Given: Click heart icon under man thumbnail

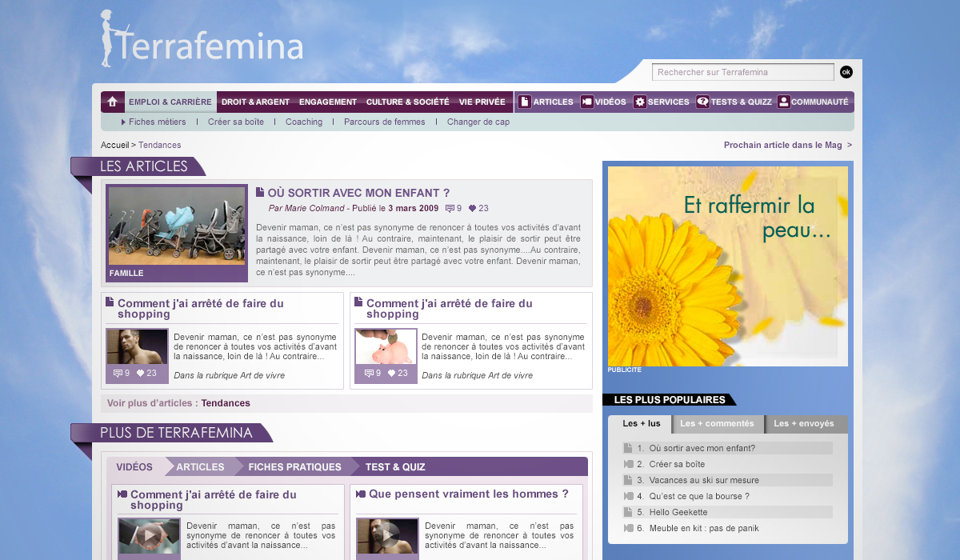Looking at the screenshot, I should pyautogui.click(x=140, y=374).
